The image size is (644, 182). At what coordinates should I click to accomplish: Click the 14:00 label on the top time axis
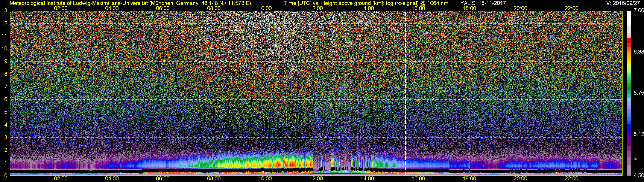point(367,8)
